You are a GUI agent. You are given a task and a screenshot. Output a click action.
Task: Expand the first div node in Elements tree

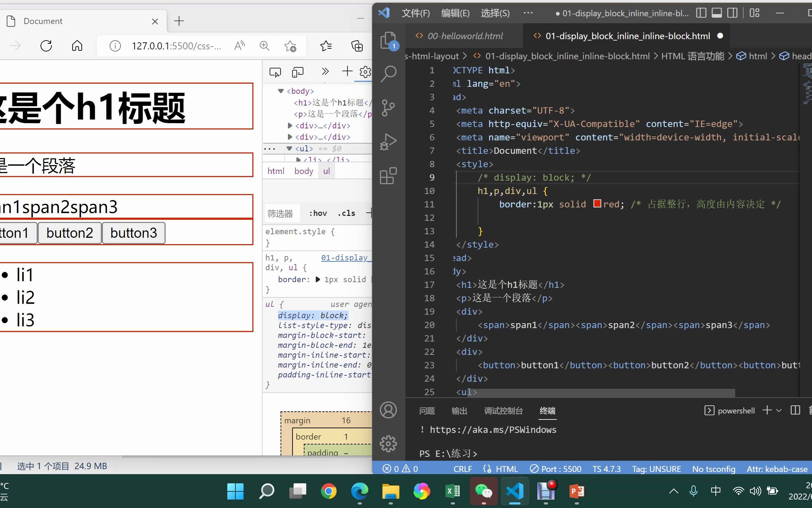pos(290,125)
